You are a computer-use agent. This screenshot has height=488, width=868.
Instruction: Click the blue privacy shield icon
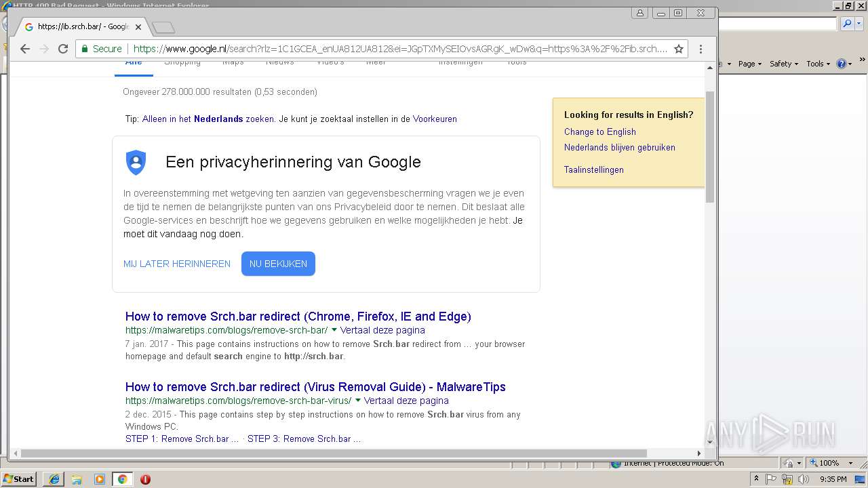[x=136, y=163]
